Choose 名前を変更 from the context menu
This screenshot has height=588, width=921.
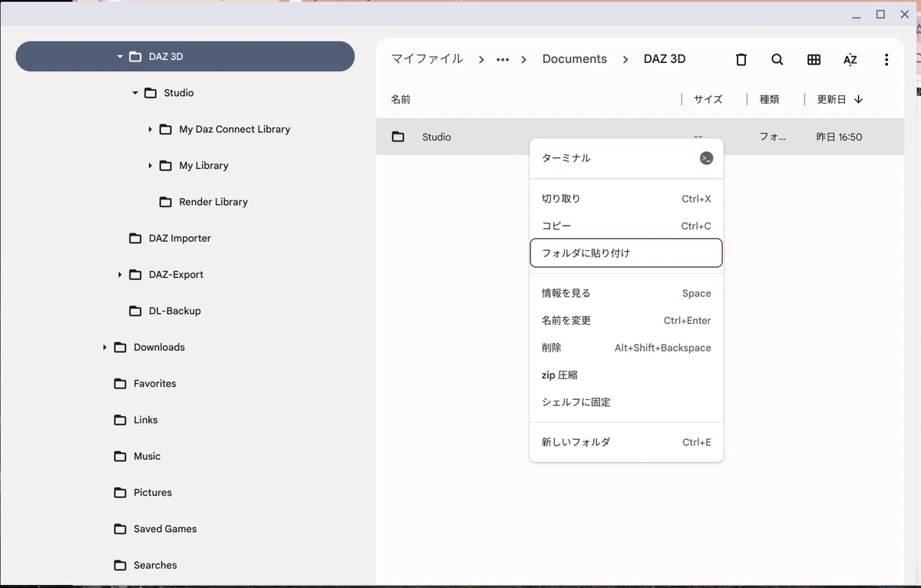[626, 320]
